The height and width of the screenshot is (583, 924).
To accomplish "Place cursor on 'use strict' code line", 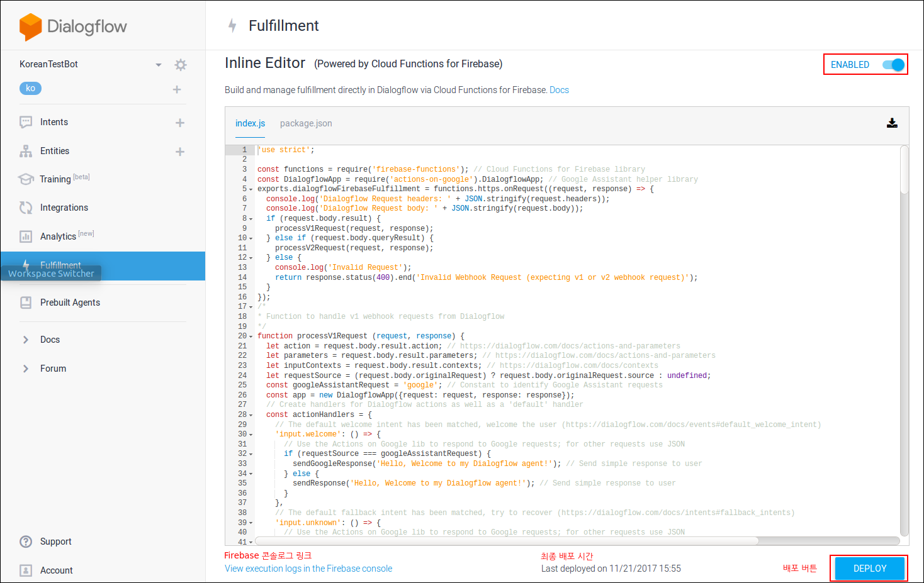I will [x=286, y=150].
